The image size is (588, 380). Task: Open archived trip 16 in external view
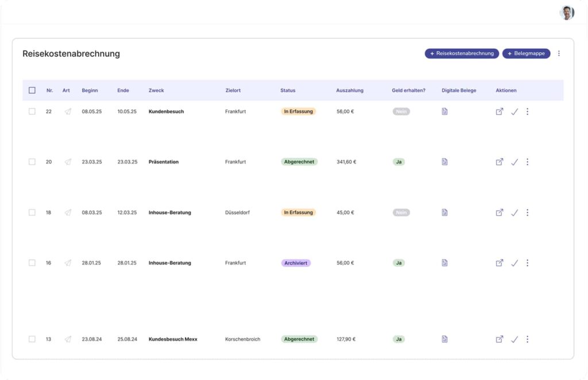coord(499,263)
